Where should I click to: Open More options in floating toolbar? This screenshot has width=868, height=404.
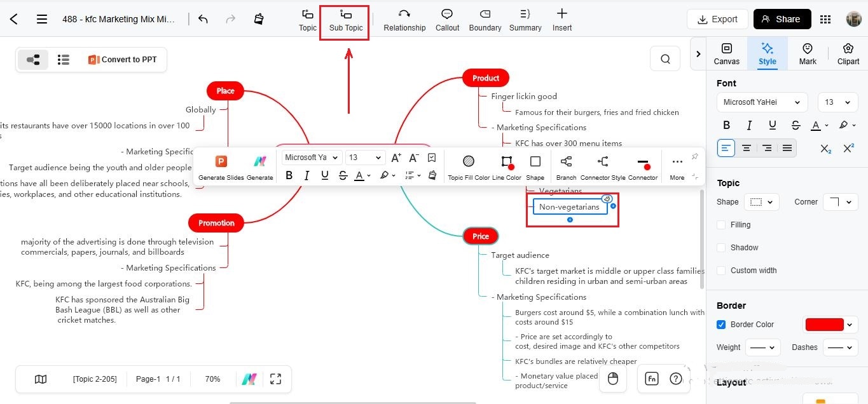coord(677,168)
